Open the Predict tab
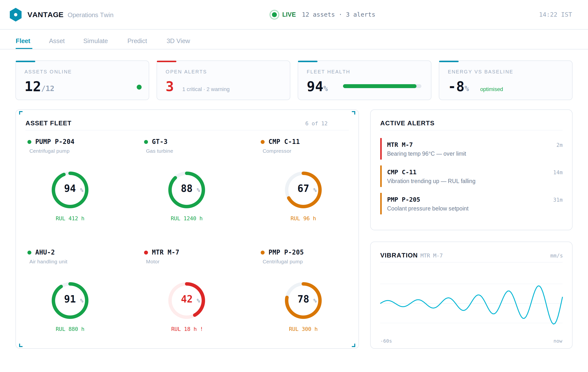Image resolution: width=588 pixels, height=372 pixels. (137, 41)
